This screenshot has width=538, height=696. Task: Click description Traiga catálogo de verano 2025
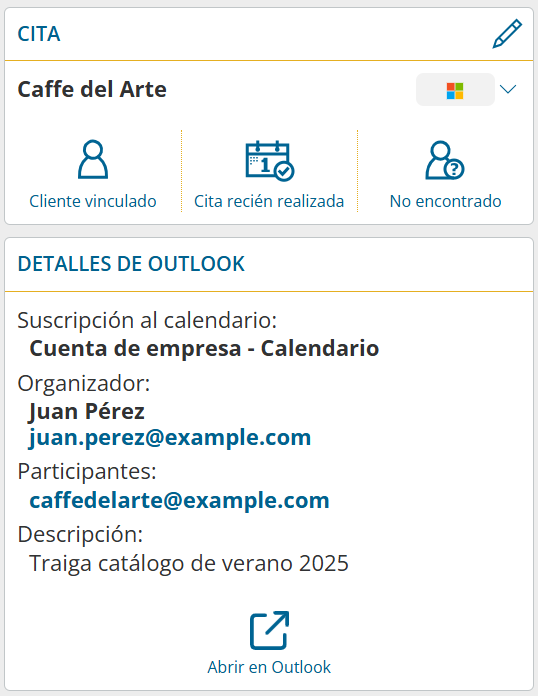click(x=189, y=564)
